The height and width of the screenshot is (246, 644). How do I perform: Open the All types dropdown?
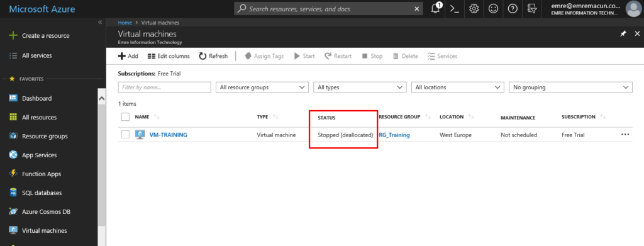click(360, 87)
